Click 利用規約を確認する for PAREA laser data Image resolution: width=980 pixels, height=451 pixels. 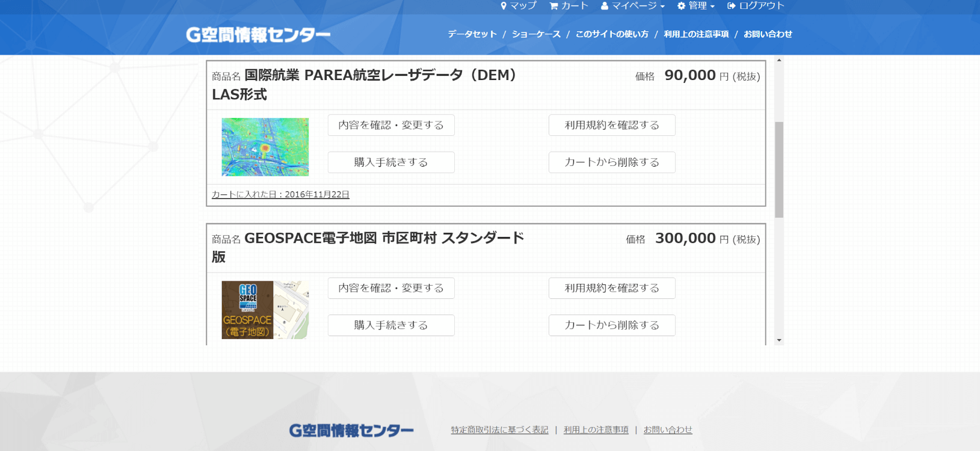(612, 125)
